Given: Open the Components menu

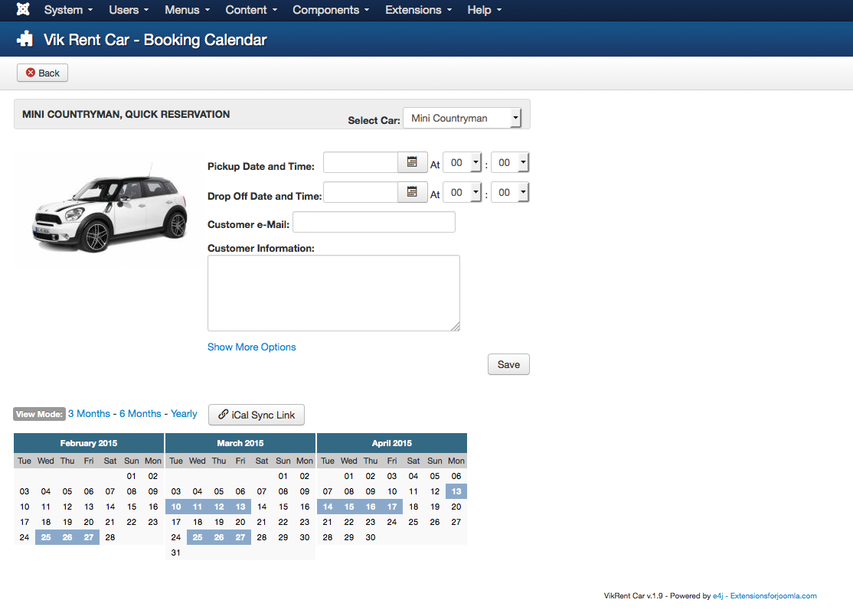Looking at the screenshot, I should pos(331,10).
